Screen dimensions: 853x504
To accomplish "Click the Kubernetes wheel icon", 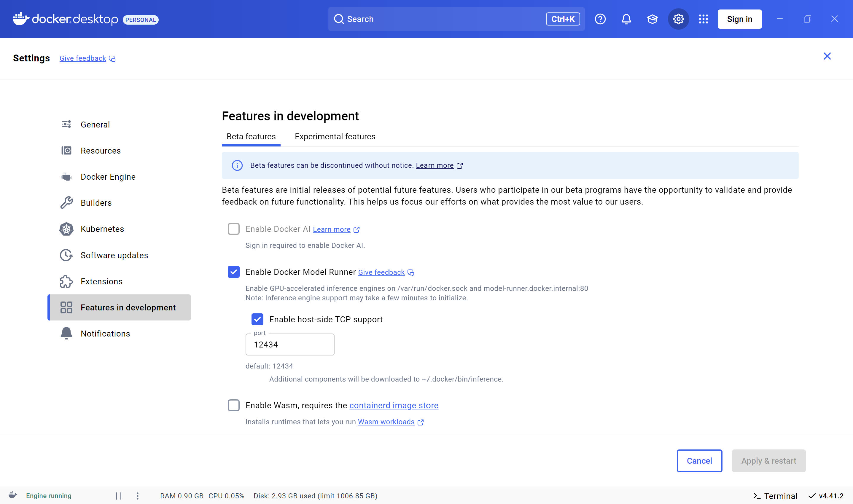I will tap(66, 229).
